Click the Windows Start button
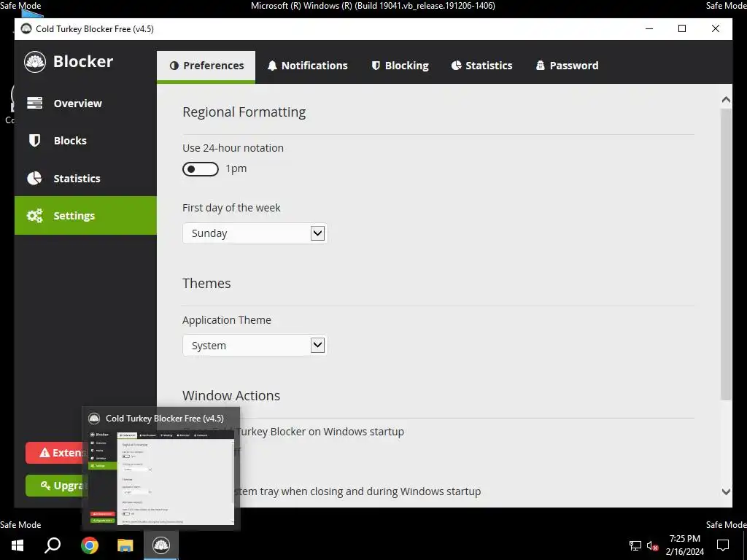747x560 pixels. [18, 545]
